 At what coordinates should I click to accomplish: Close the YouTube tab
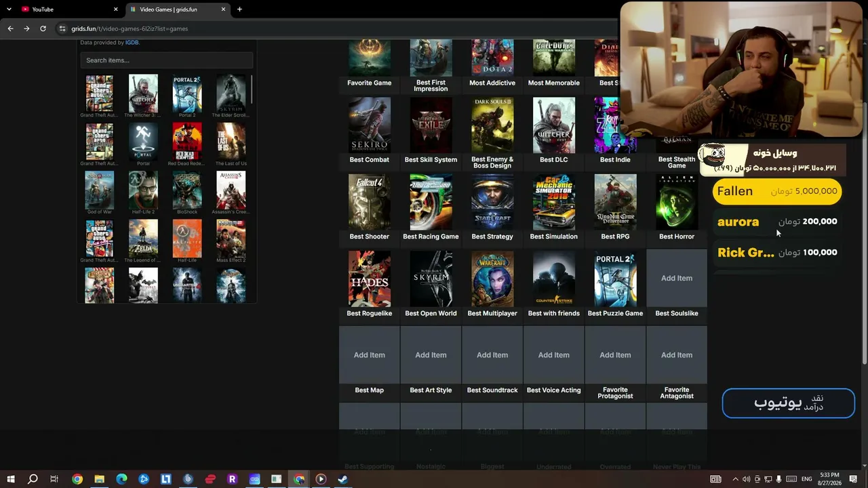pos(115,9)
